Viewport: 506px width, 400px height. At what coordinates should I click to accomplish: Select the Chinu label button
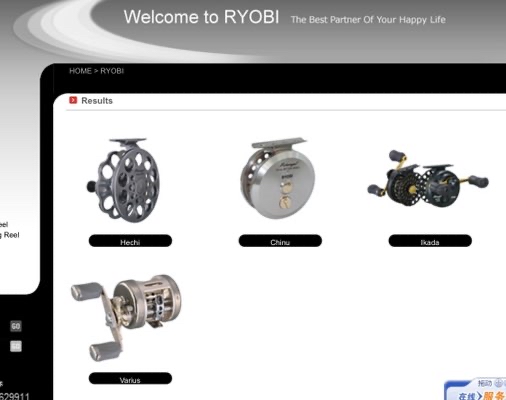tap(280, 241)
